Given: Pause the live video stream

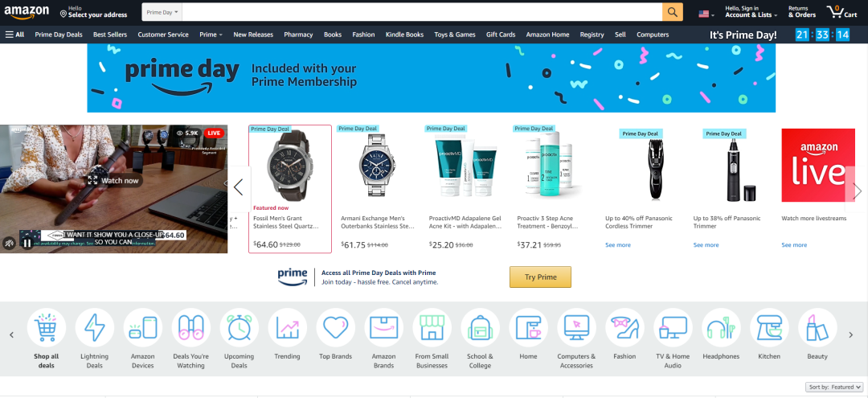Looking at the screenshot, I should pyautogui.click(x=27, y=243).
